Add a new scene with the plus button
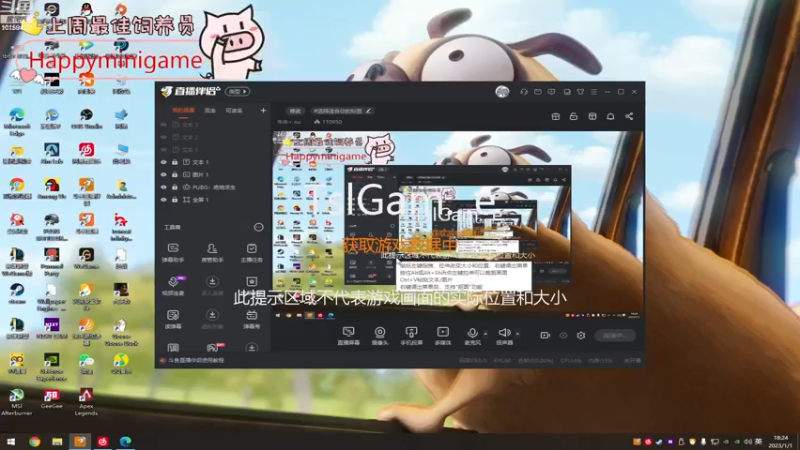Screen dimensions: 800x450 pyautogui.click(x=263, y=110)
